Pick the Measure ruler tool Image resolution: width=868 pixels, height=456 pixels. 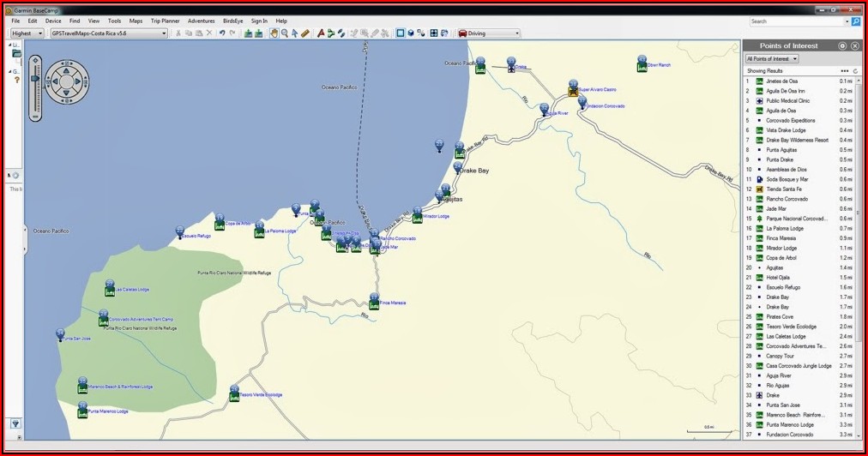[304, 33]
